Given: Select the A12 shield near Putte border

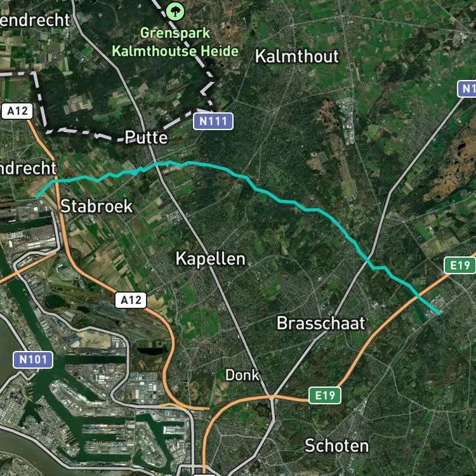Looking at the screenshot, I should [x=17, y=111].
